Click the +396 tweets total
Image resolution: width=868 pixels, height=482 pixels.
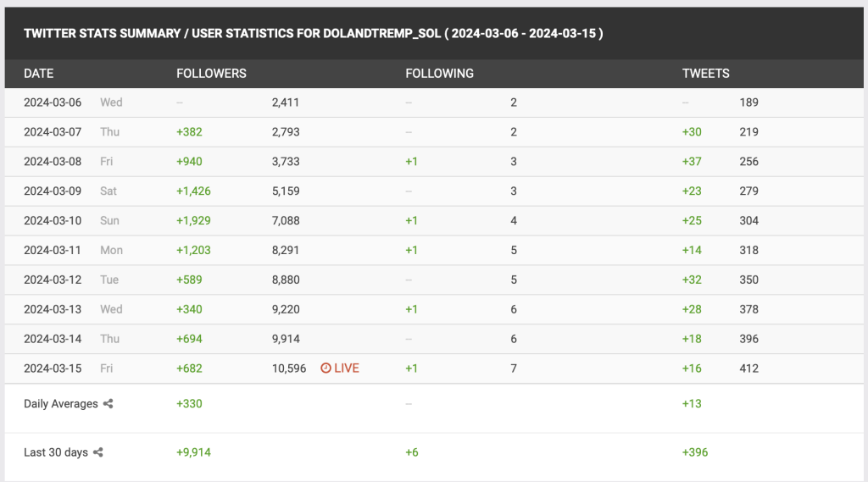(695, 452)
